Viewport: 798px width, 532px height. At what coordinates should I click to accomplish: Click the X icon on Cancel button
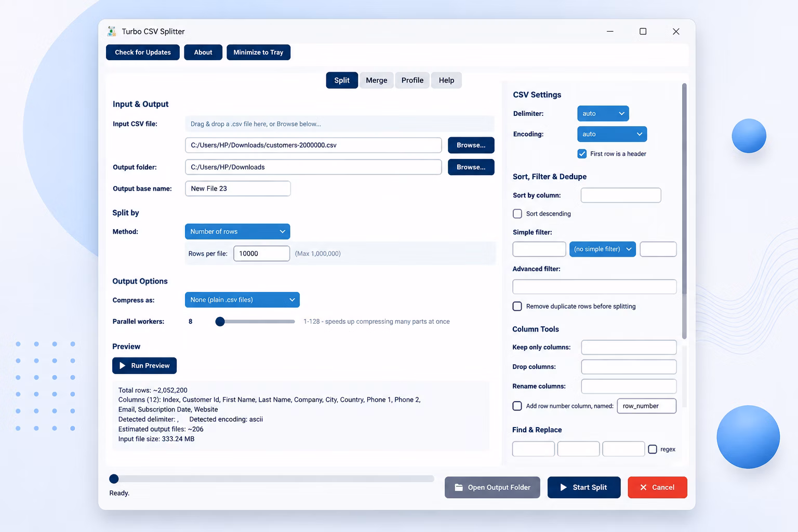[643, 487]
